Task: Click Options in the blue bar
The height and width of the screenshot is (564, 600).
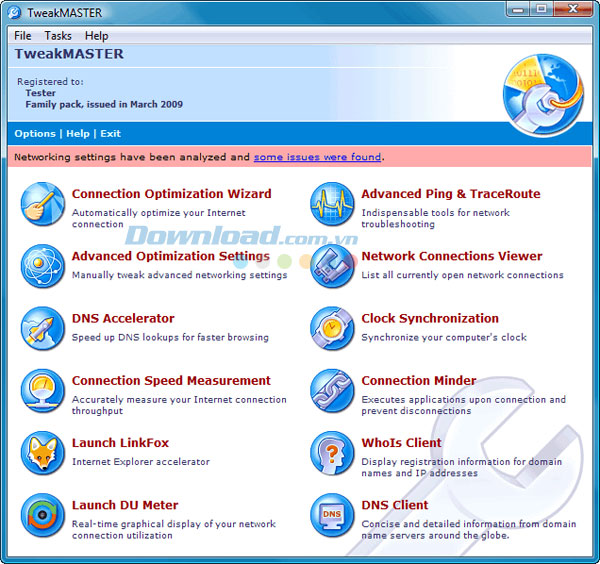Action: (x=35, y=133)
